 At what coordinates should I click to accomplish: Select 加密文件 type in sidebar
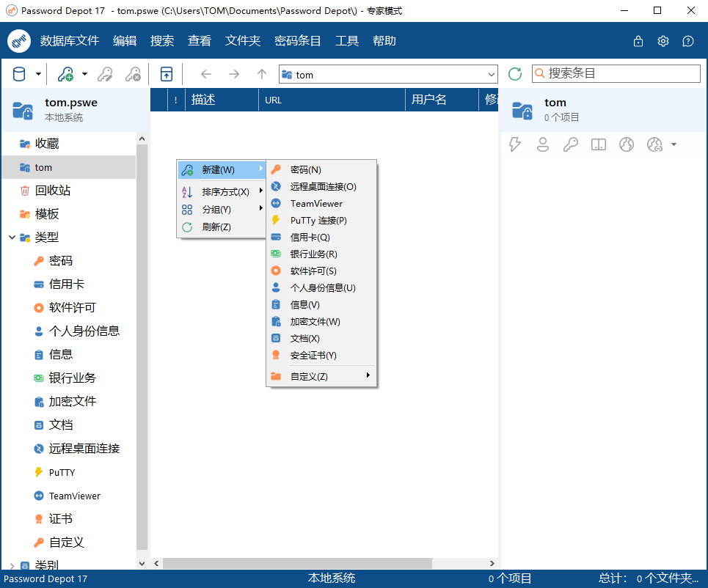tap(72, 402)
